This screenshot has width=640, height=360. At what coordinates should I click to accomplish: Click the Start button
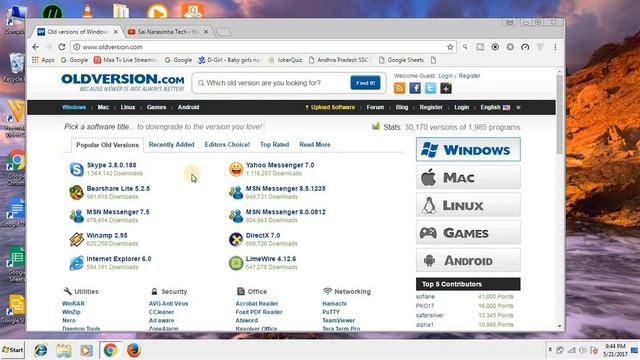pos(13,350)
